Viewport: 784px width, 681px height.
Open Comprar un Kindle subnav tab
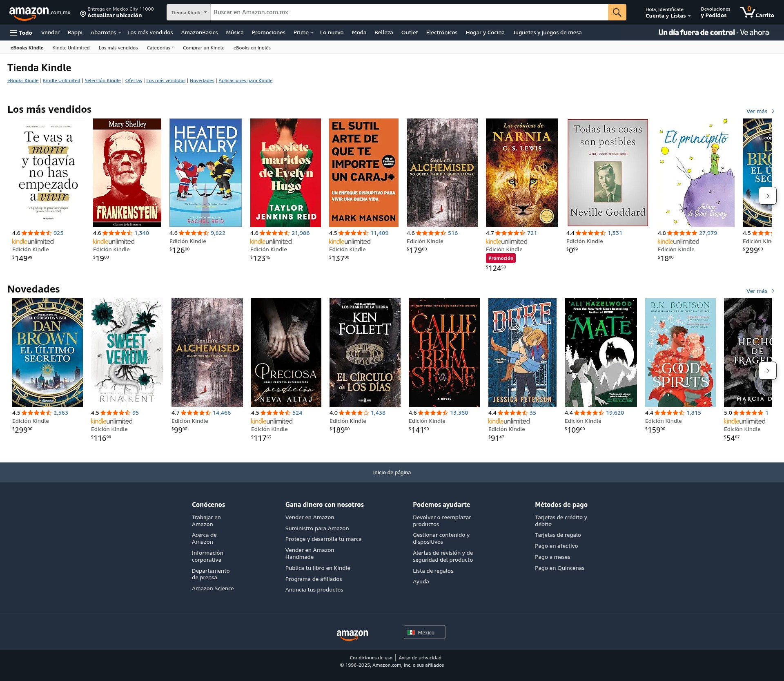(x=204, y=48)
